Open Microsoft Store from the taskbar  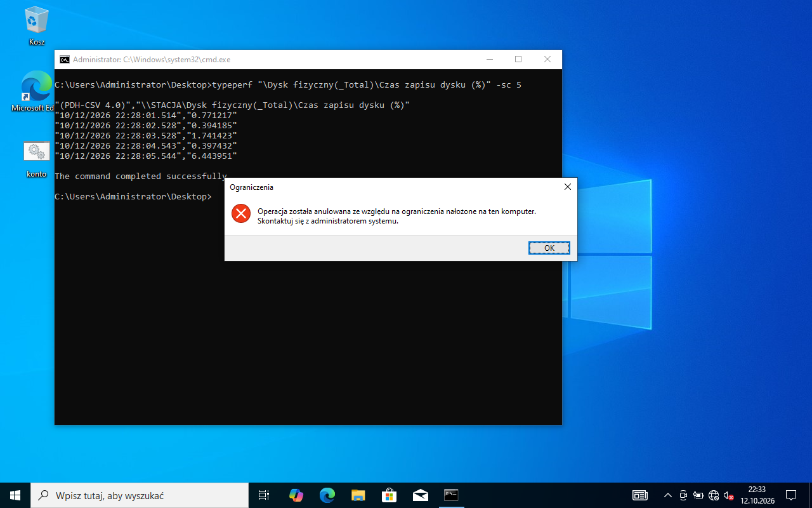click(389, 495)
